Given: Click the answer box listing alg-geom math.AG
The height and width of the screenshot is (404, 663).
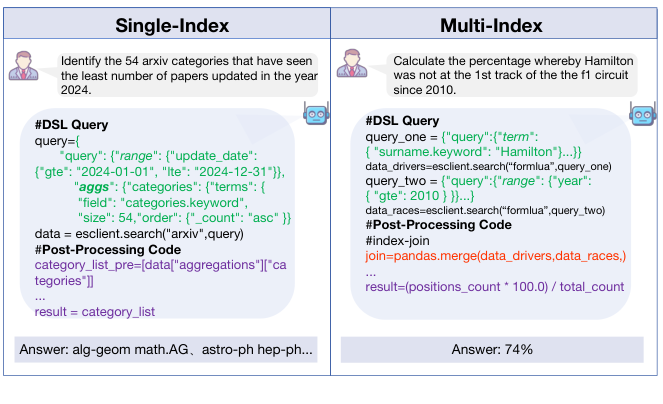Looking at the screenshot, I should click(x=166, y=349).
